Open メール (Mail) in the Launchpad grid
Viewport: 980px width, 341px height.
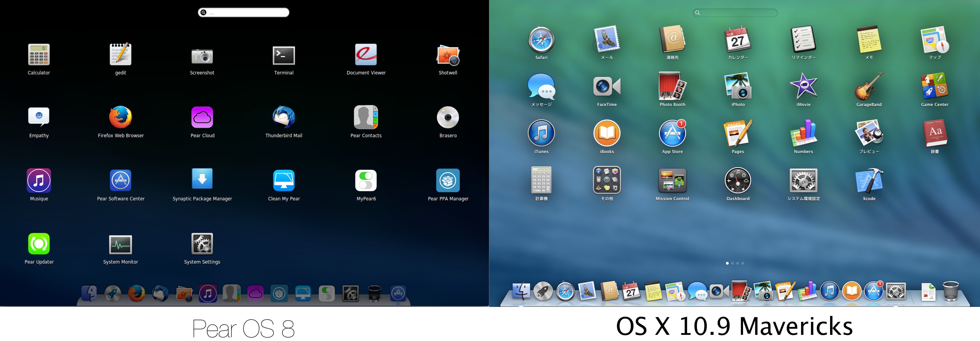607,39
